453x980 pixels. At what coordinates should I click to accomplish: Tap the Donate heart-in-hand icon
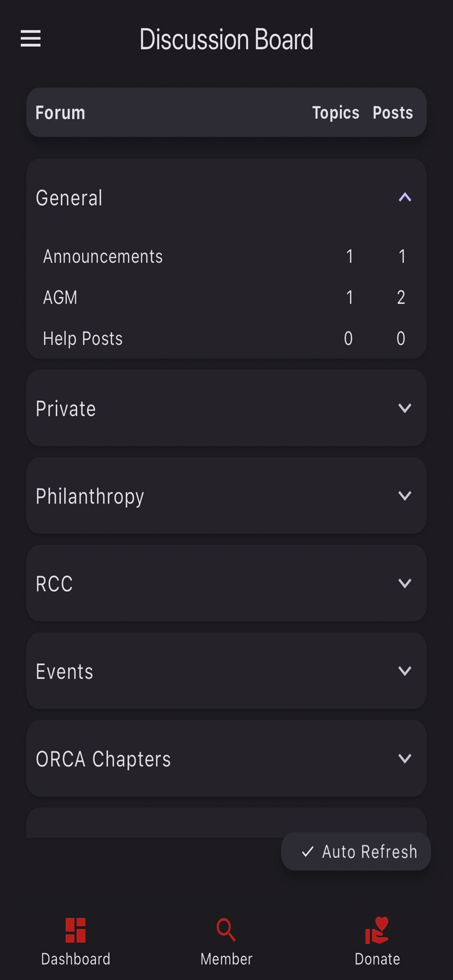(377, 930)
